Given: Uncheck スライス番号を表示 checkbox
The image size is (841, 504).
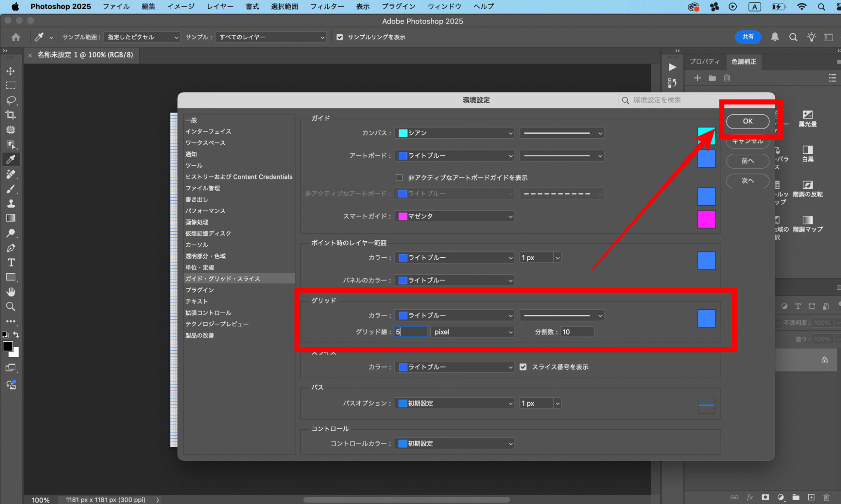Looking at the screenshot, I should coord(523,367).
